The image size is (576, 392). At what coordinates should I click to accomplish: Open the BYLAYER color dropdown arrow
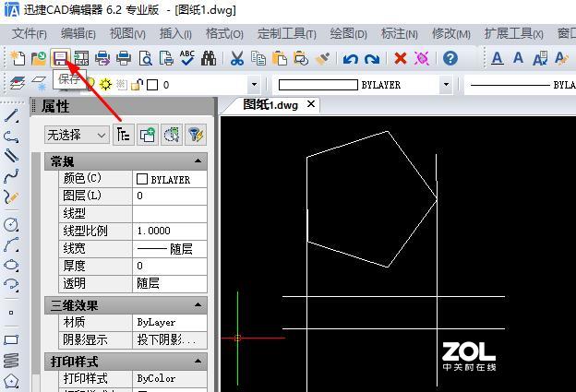[446, 85]
